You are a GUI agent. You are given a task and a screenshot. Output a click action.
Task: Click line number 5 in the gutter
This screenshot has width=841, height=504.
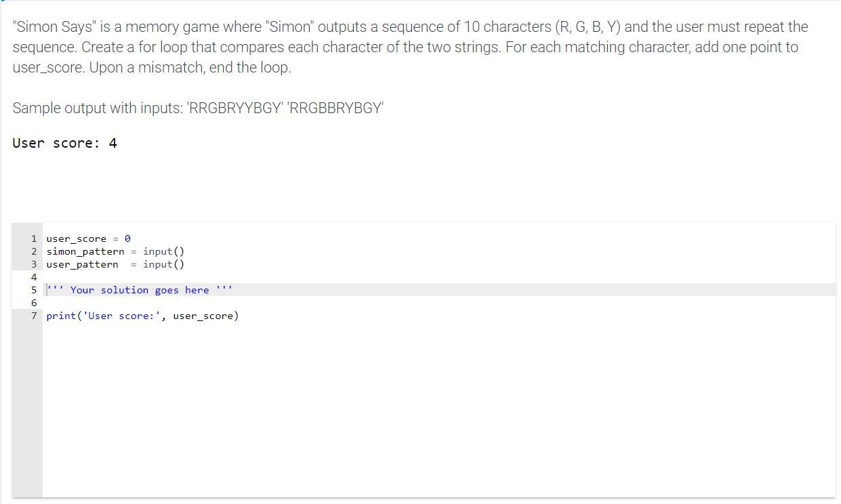tap(33, 290)
